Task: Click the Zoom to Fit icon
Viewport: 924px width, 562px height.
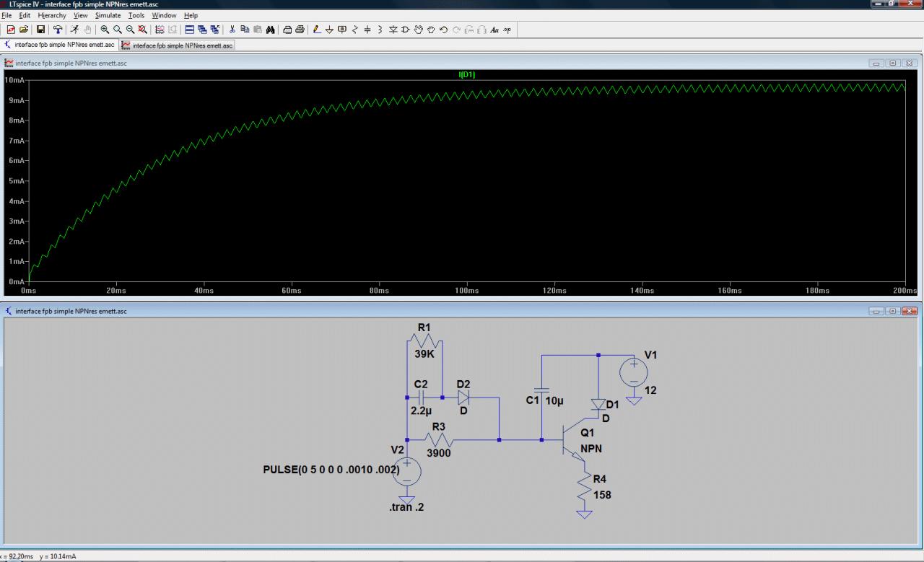Action: [143, 30]
